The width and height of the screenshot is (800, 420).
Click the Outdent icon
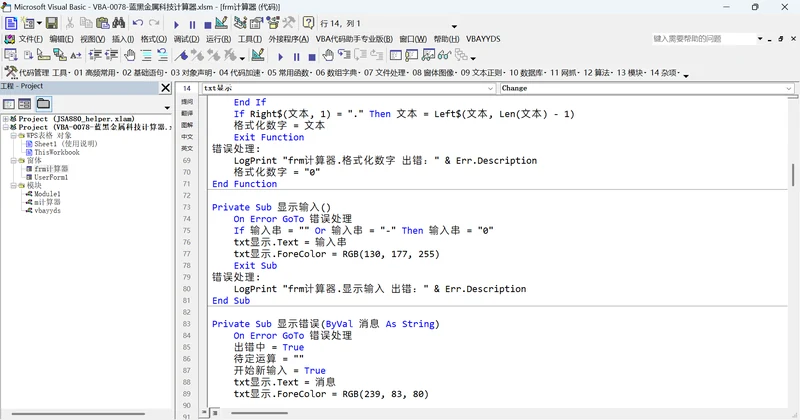click(111, 55)
